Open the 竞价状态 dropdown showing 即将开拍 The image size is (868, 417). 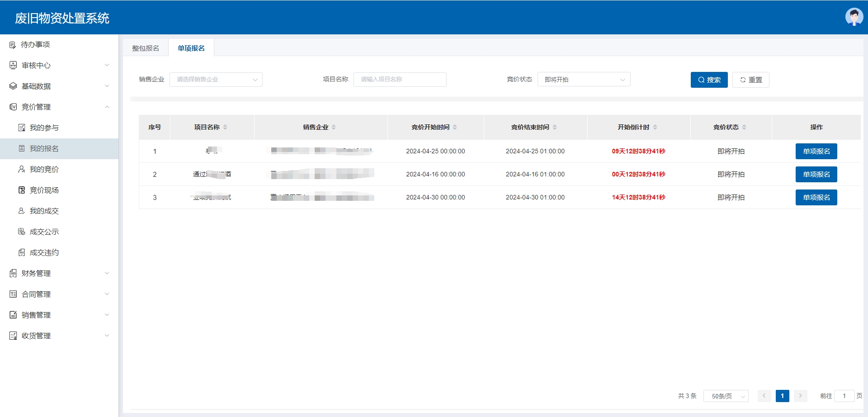[584, 80]
